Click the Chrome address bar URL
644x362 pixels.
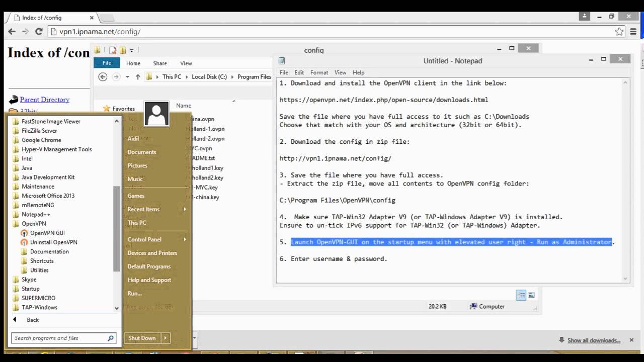pos(100,32)
